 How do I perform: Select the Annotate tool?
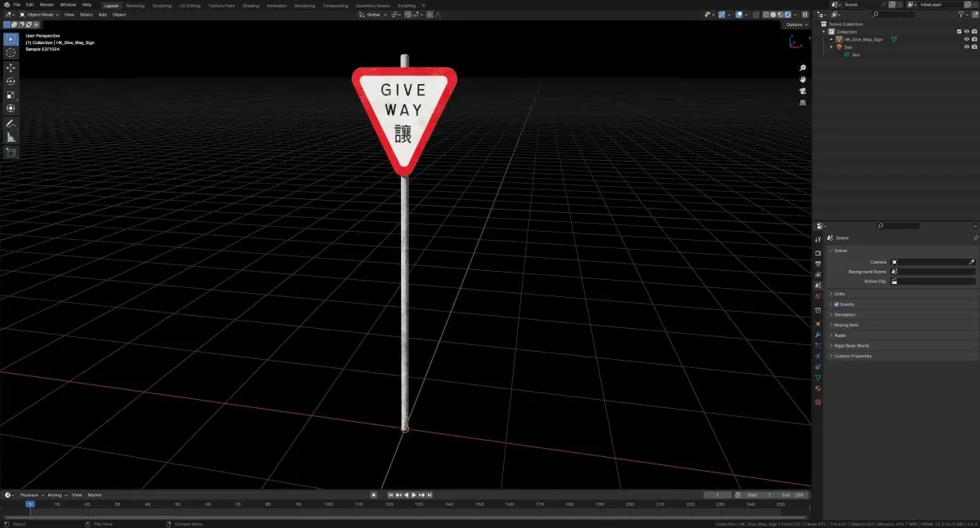(x=11, y=124)
